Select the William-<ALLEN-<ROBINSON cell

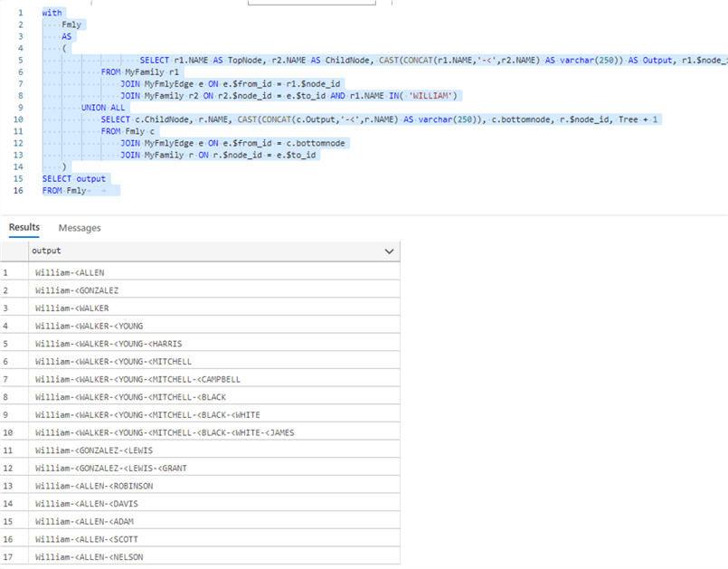pos(94,486)
